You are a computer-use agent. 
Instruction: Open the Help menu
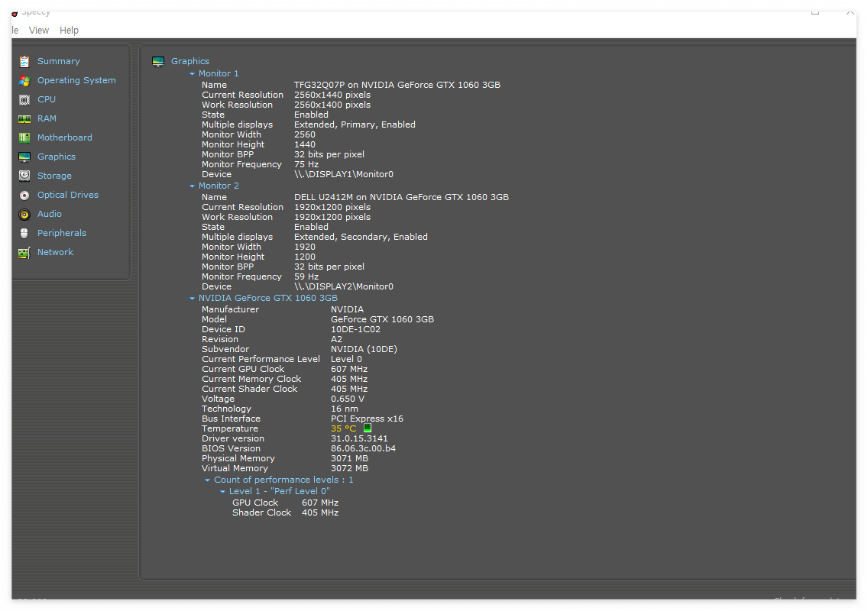coord(70,31)
